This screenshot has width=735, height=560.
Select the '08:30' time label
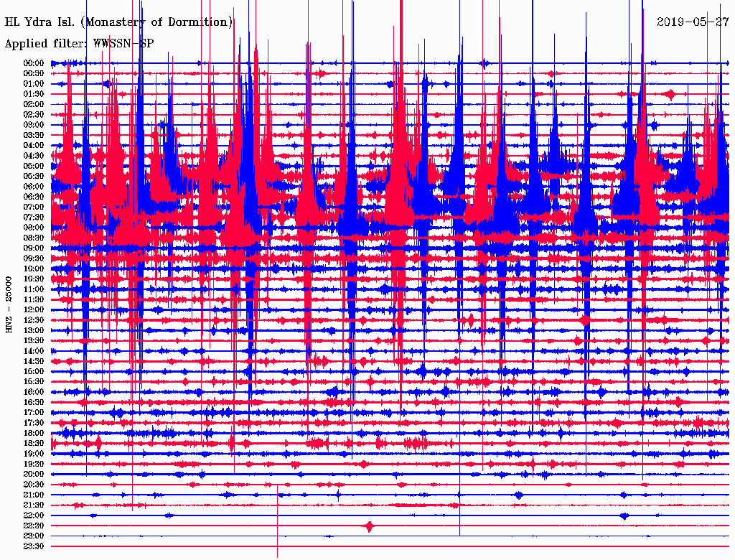tap(34, 238)
